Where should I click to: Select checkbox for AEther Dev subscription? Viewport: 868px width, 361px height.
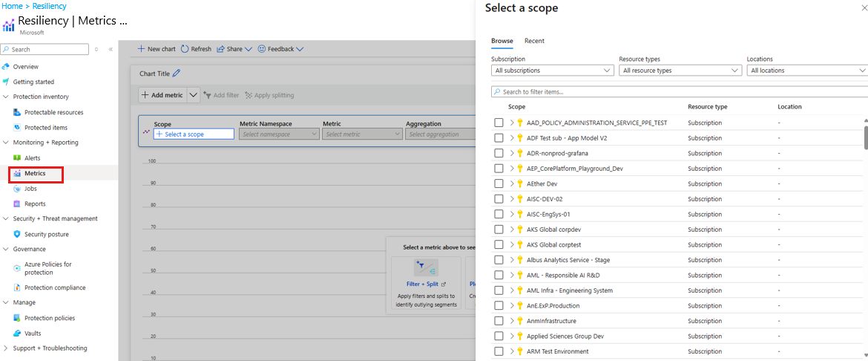point(499,183)
